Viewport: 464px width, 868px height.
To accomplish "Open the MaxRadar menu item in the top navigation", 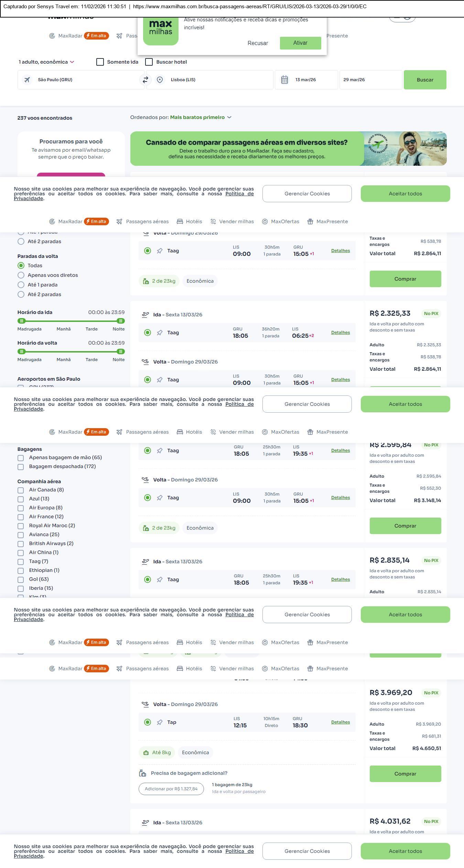I will point(70,36).
